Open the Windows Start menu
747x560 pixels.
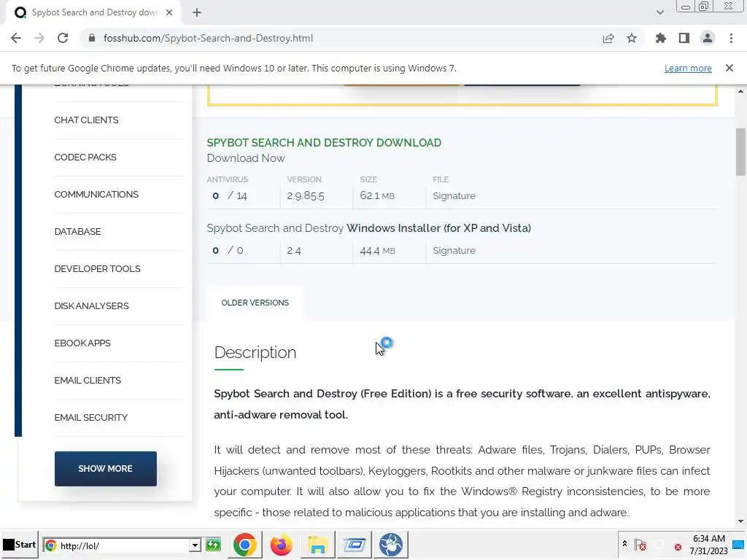pyautogui.click(x=20, y=545)
